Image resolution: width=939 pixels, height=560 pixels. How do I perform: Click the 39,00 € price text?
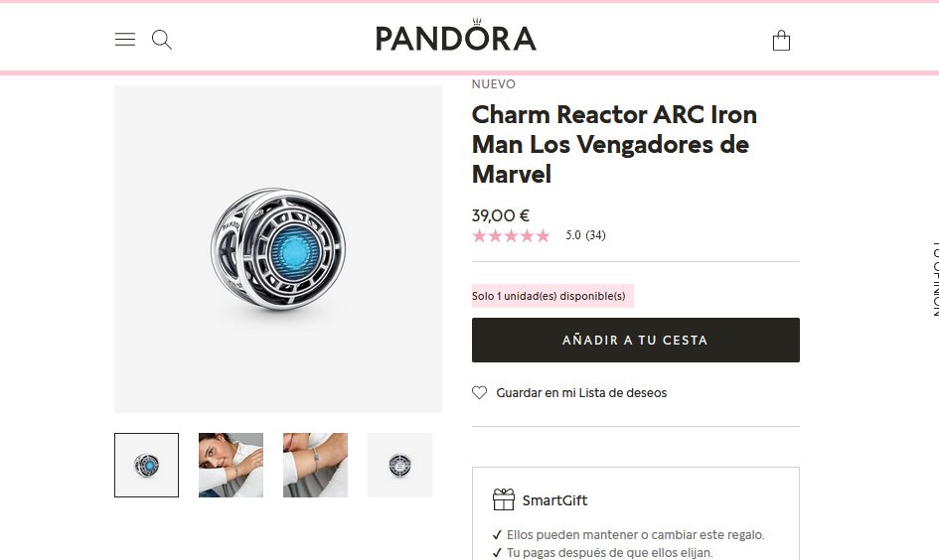coord(501,215)
